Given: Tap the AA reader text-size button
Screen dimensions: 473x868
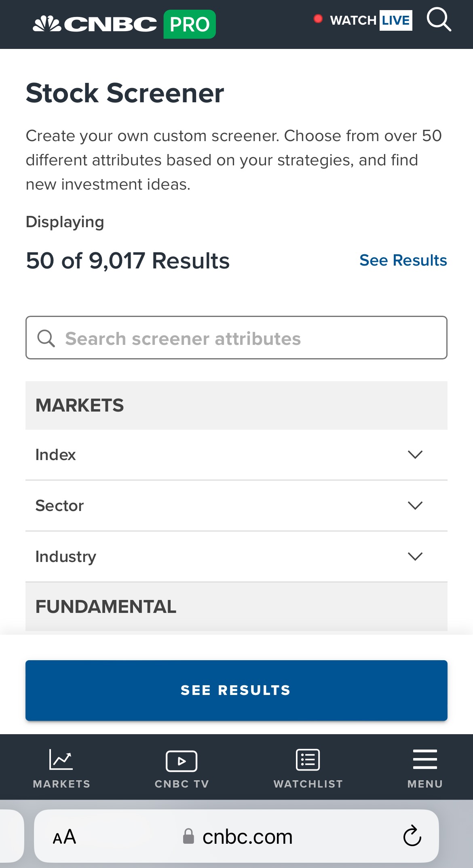Looking at the screenshot, I should pos(64,837).
